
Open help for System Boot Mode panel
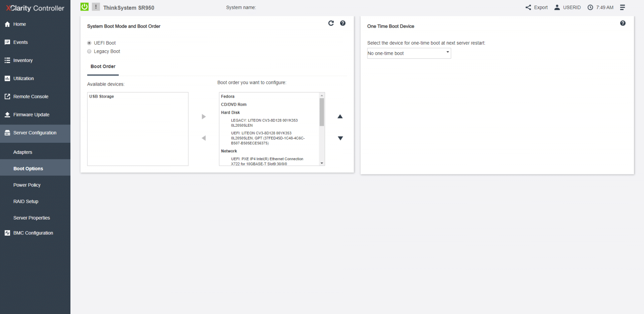pyautogui.click(x=343, y=23)
